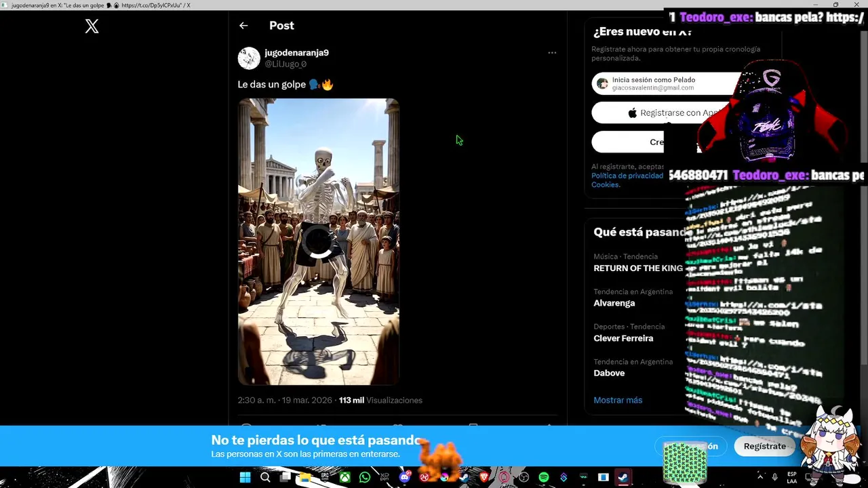Open the jugodenaranja9 display name link
This screenshot has height=488, width=868.
click(296, 53)
